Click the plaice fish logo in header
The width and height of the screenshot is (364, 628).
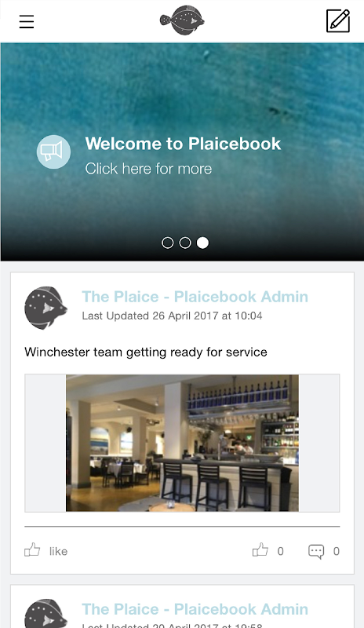click(x=182, y=20)
